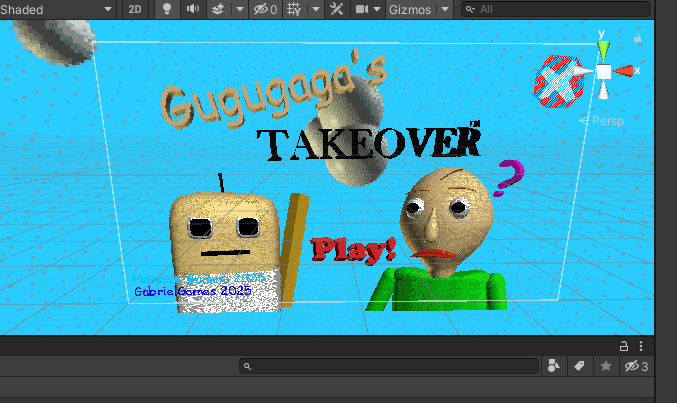Focus the scene search field labeled All
Image resolution: width=677 pixels, height=403 pixels.
click(556, 10)
